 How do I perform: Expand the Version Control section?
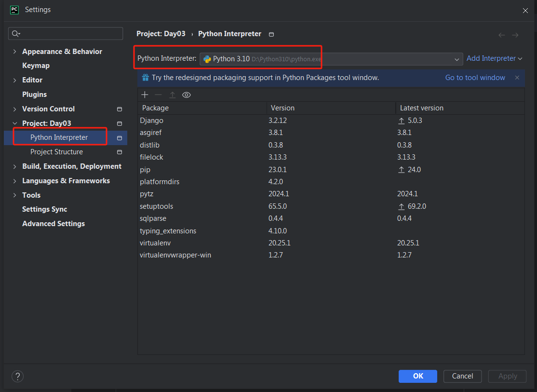(x=15, y=109)
